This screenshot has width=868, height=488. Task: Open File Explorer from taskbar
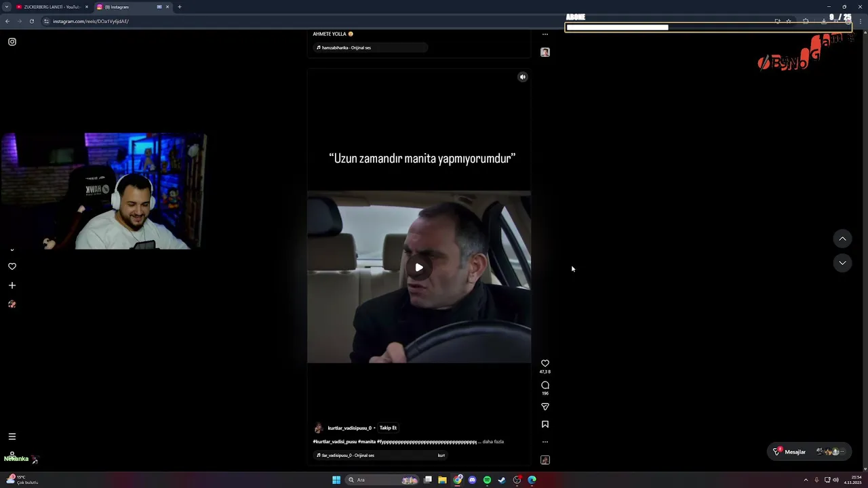pos(442,480)
